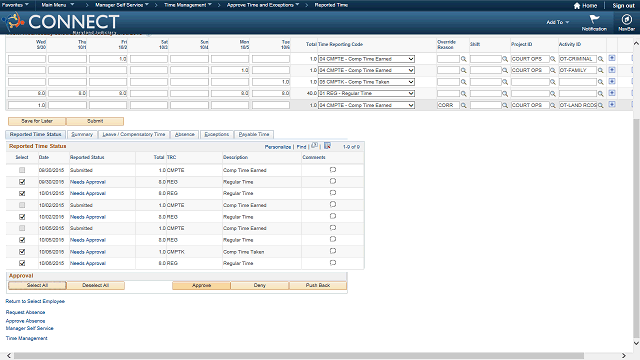The height and width of the screenshot is (360, 640).
Task: Expand Main Menu dropdown
Action: pyautogui.click(x=58, y=5)
